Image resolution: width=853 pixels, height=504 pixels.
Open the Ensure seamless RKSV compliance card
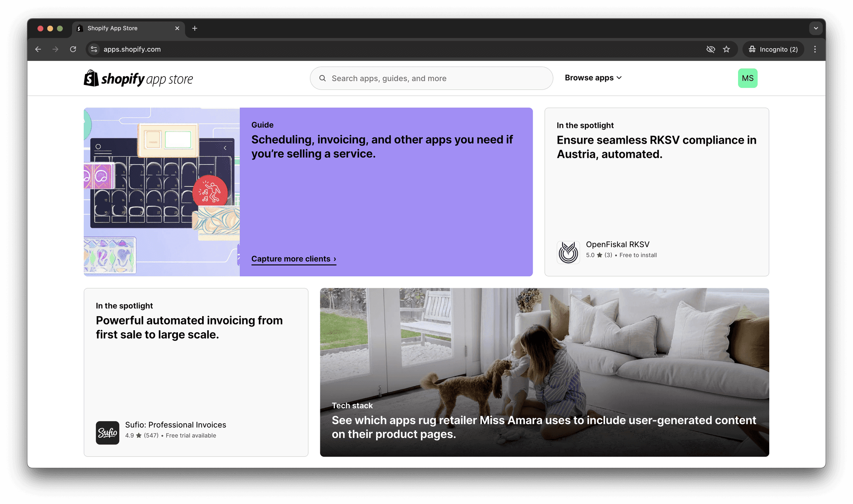(x=657, y=192)
